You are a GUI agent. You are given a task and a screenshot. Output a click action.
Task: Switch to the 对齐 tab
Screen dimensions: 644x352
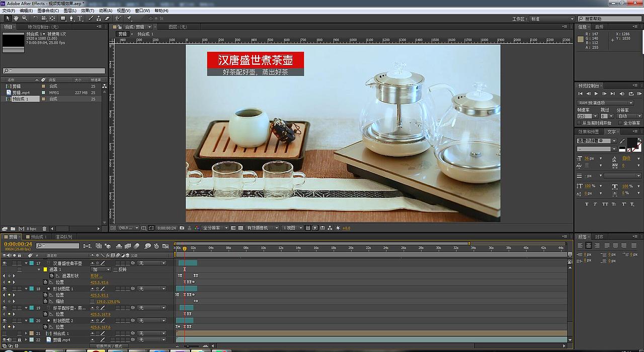click(599, 237)
